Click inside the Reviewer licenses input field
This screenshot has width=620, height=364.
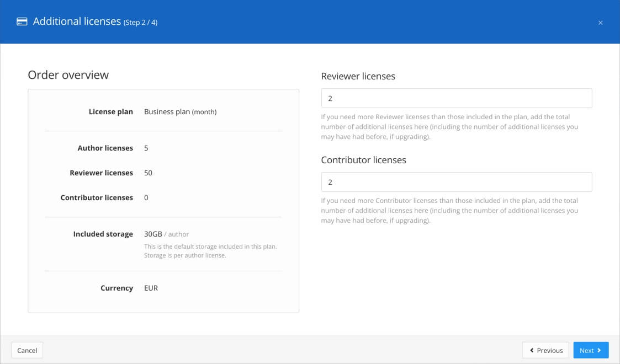tap(456, 98)
